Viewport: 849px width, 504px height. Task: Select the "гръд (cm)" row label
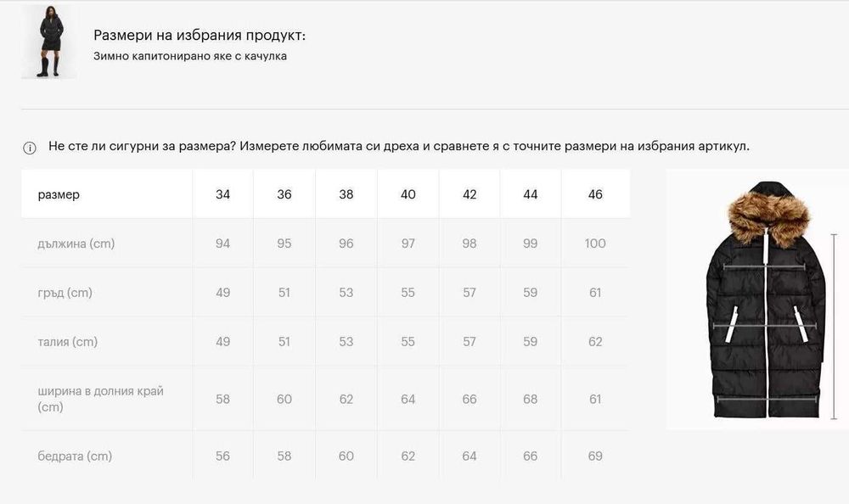65,293
